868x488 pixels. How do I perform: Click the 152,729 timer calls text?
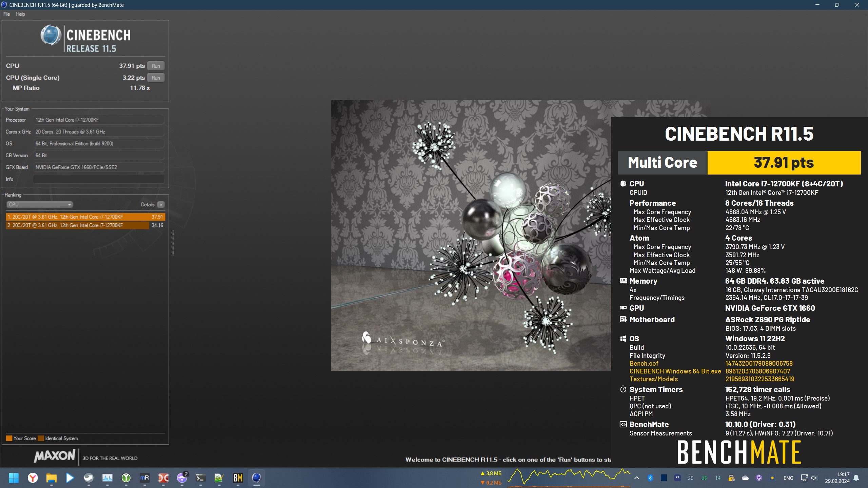pyautogui.click(x=757, y=389)
